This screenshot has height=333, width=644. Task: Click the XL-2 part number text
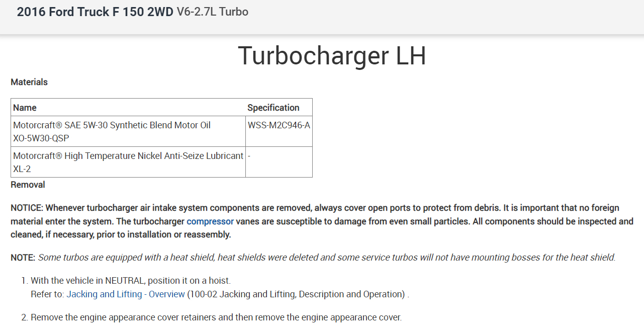tap(22, 169)
